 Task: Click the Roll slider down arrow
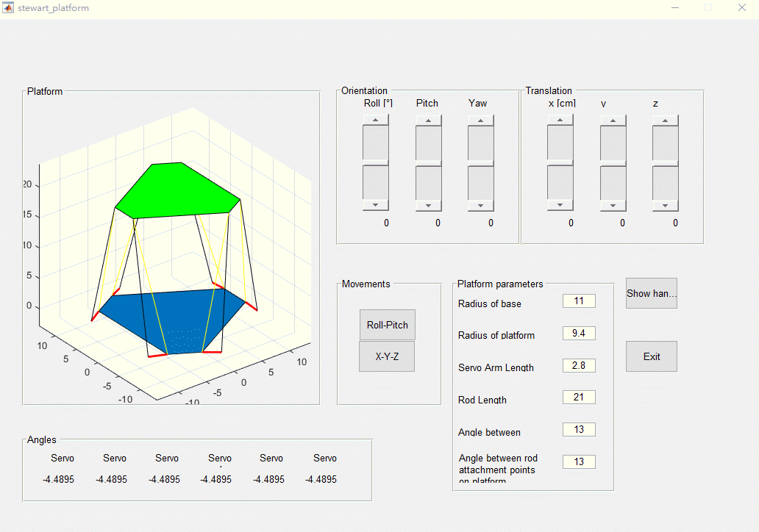click(x=376, y=205)
